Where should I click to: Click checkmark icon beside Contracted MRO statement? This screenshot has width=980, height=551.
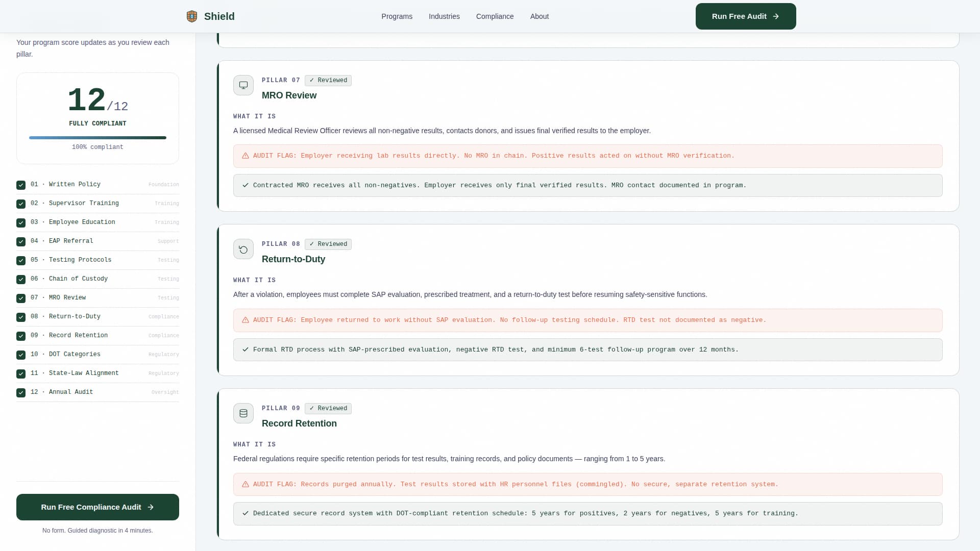[x=246, y=185]
